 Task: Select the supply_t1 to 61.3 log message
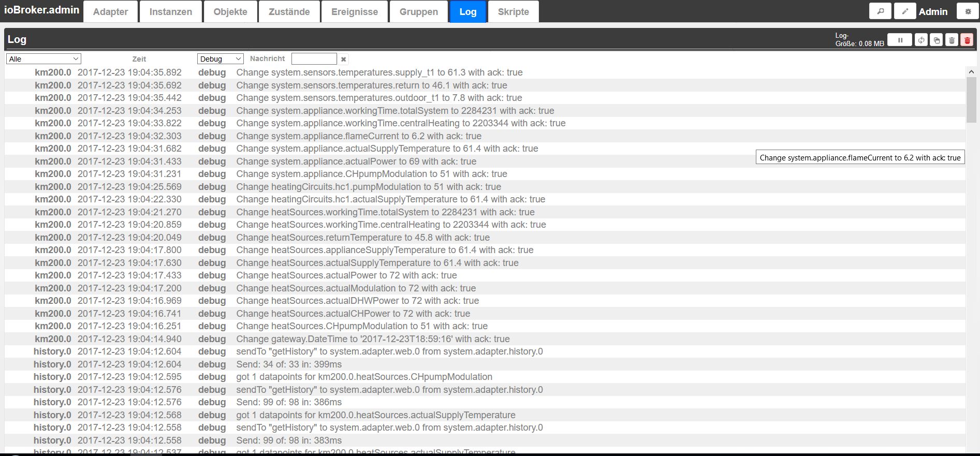[379, 72]
